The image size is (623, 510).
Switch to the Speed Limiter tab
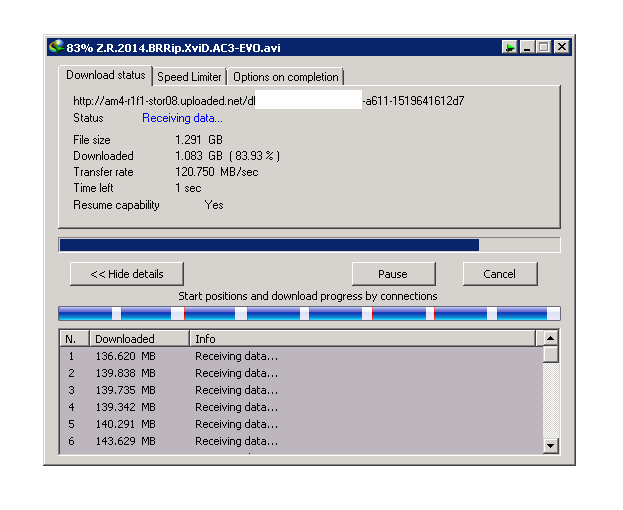[189, 77]
